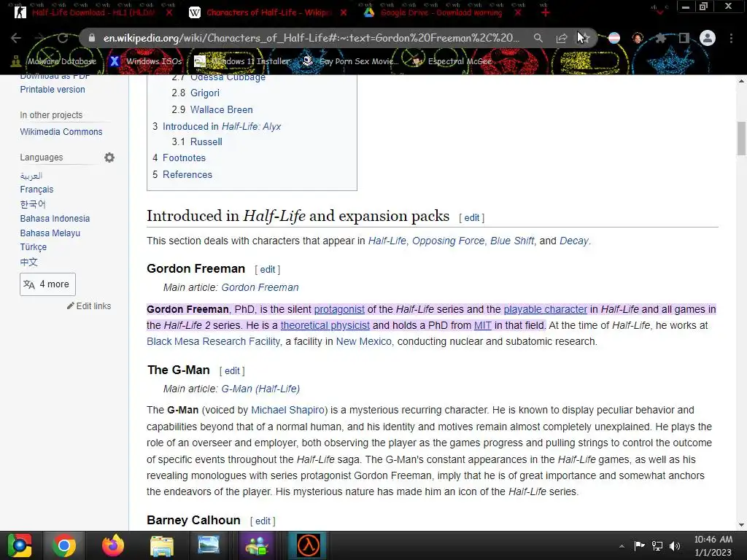Open the Black Mesa Research Facility link

(x=214, y=342)
